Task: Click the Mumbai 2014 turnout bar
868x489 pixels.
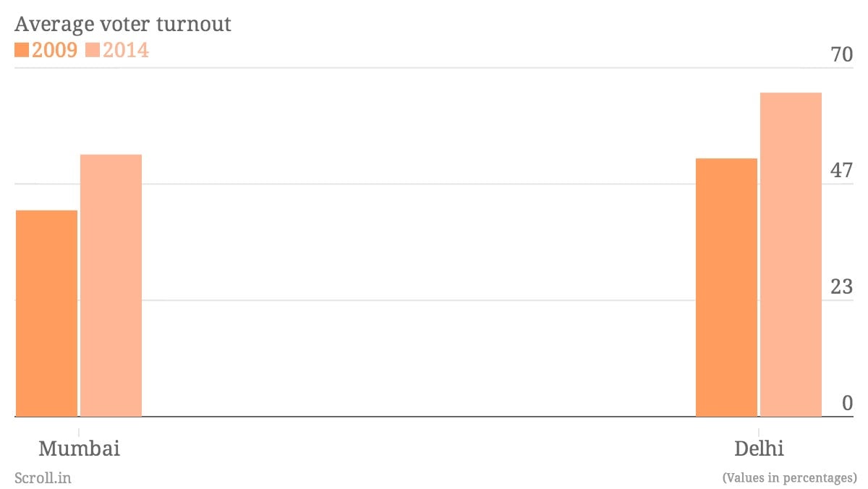Action: (x=111, y=286)
